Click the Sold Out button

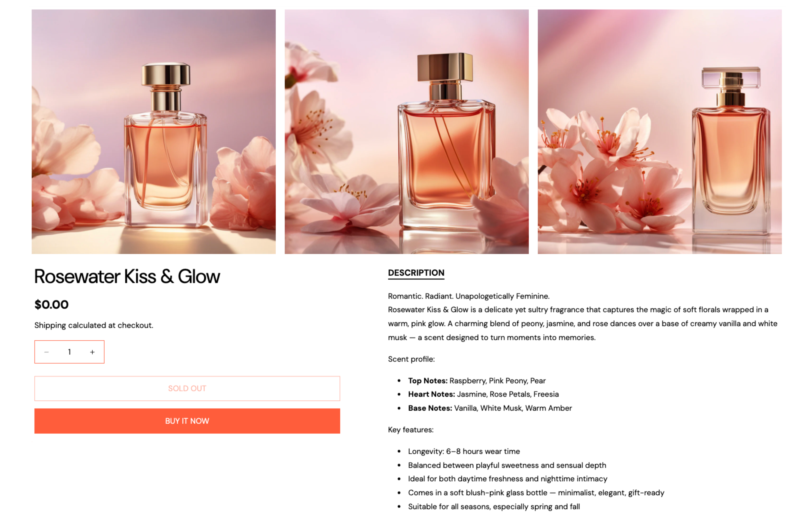[x=187, y=388]
